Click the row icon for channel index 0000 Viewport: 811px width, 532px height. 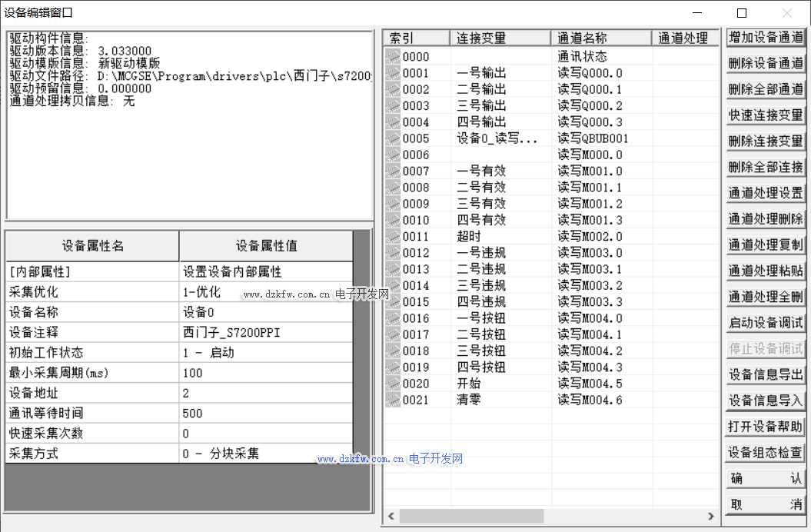tap(393, 57)
